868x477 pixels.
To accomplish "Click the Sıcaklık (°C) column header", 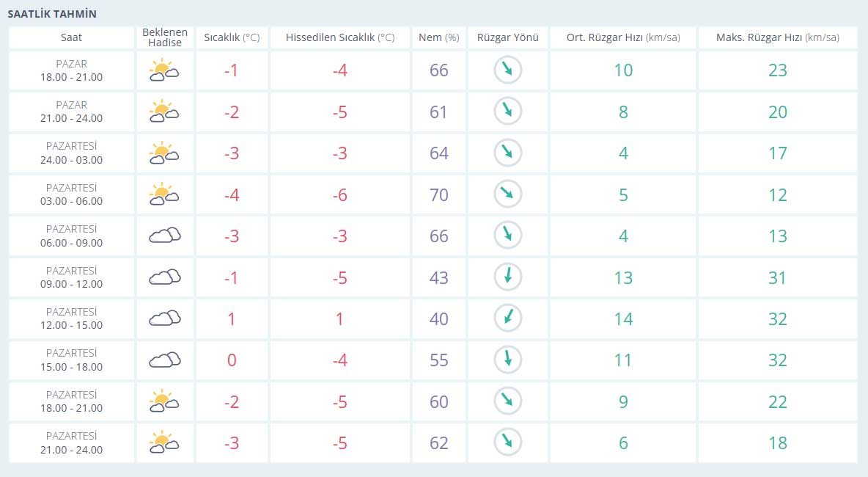I will [x=232, y=37].
